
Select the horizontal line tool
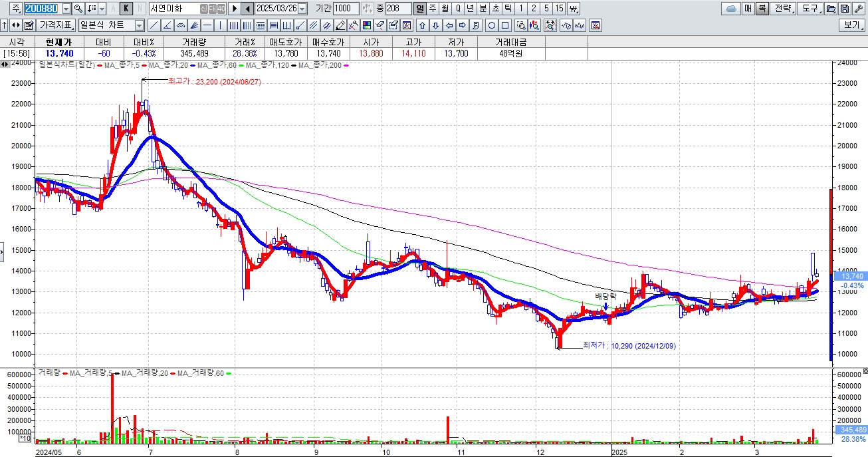point(207,25)
